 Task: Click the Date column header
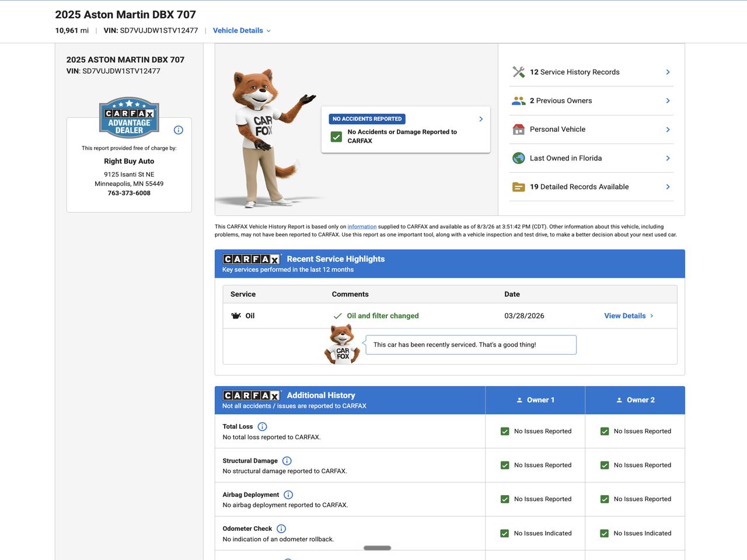(x=512, y=295)
